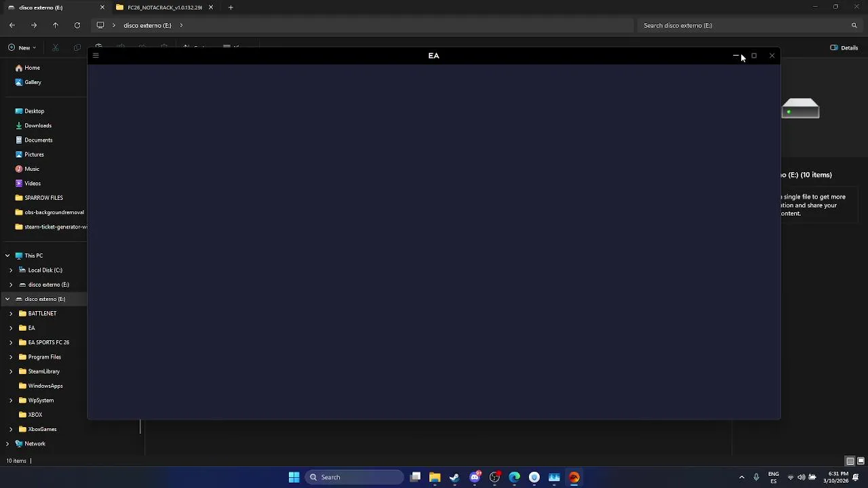Open the EA app hamburger menu
Screen dimensions: 868x488
96,56
